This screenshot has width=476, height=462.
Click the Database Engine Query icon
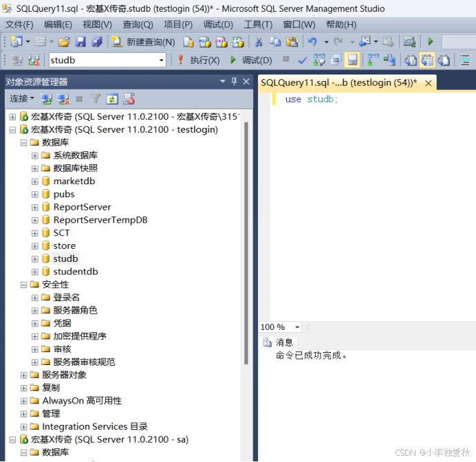pos(188,42)
